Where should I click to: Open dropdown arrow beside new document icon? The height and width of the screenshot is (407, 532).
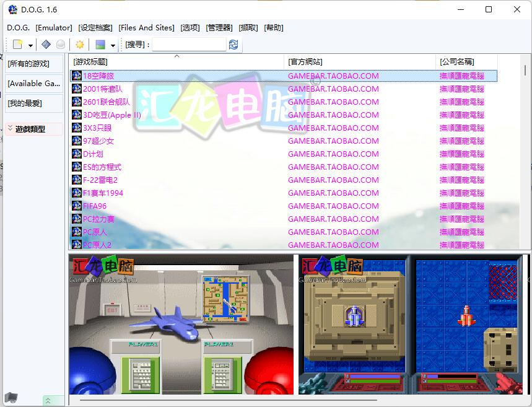(x=29, y=45)
